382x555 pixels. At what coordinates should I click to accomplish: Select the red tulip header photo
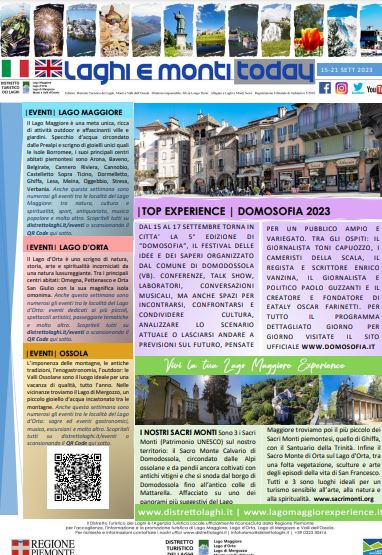pos(309,30)
